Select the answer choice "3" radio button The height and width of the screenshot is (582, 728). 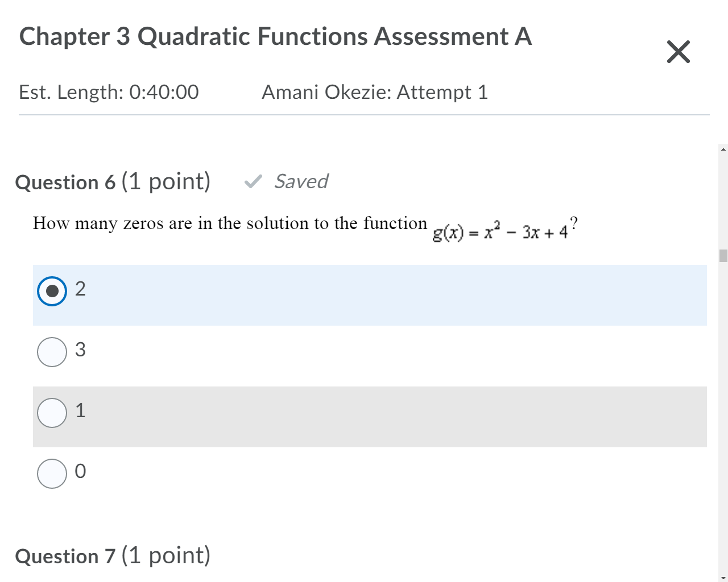click(x=52, y=352)
